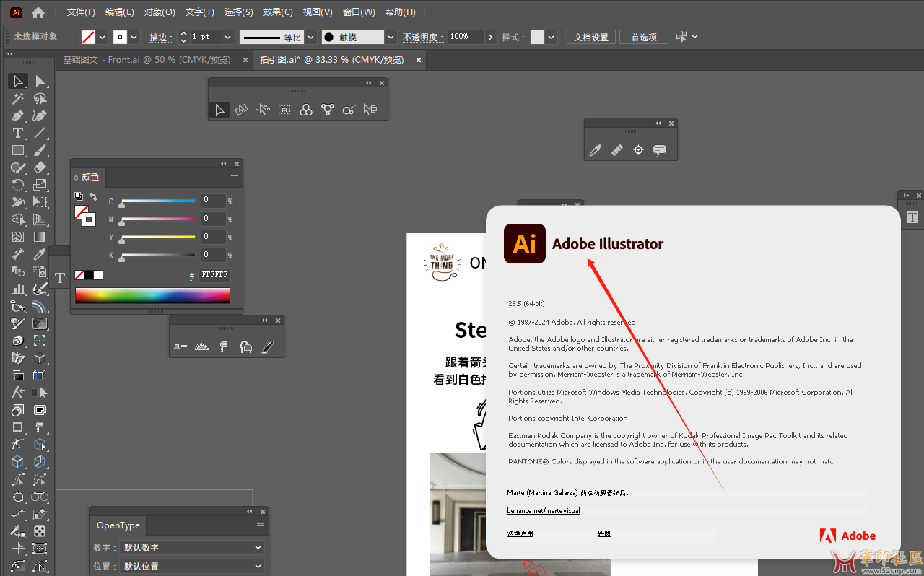Click the None swatch in the Color panel
This screenshot has height=576, width=924.
(79, 275)
